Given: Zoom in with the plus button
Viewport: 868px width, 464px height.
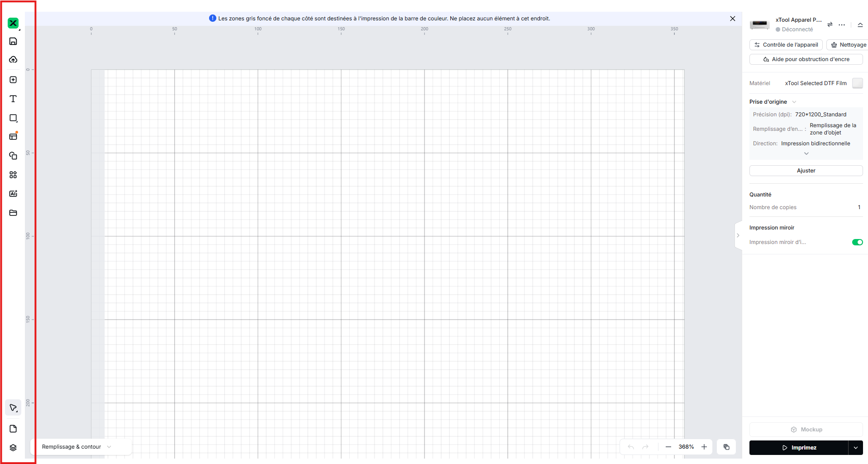Looking at the screenshot, I should [704, 447].
